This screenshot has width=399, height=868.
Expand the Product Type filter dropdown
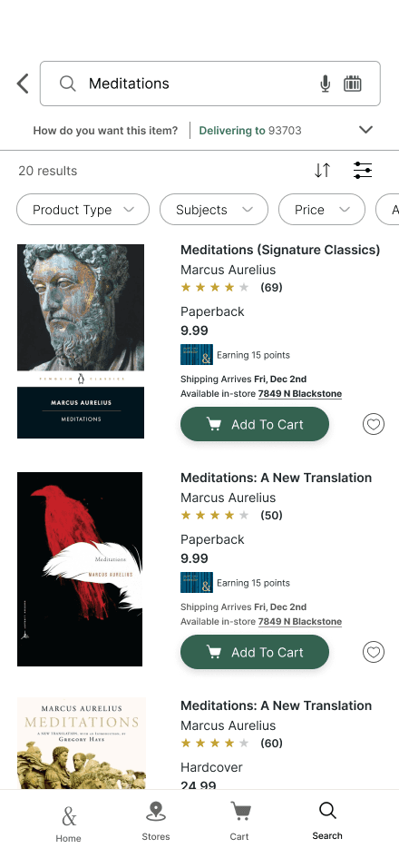[x=83, y=210]
